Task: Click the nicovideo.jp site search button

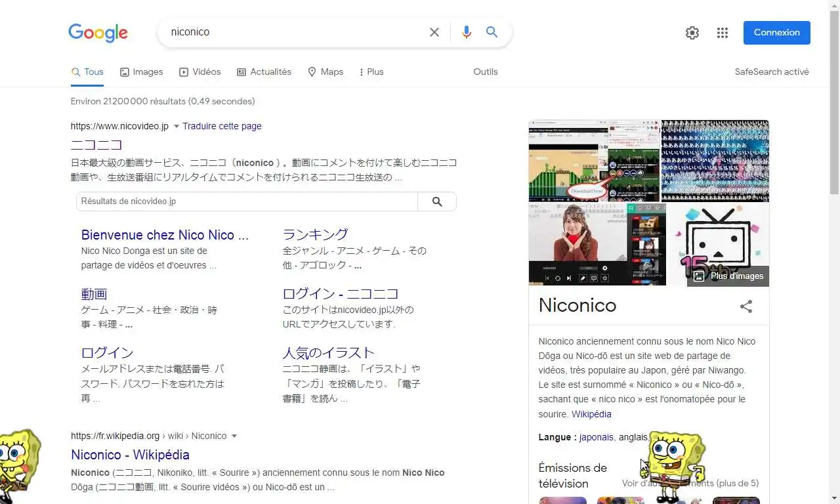Action: tap(437, 201)
